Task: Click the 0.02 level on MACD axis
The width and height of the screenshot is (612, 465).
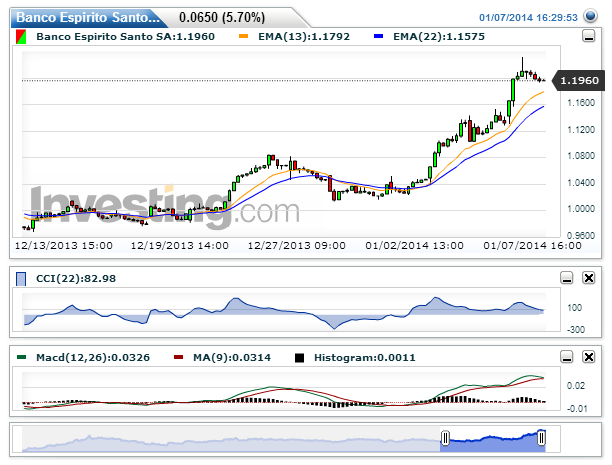Action: coord(576,386)
